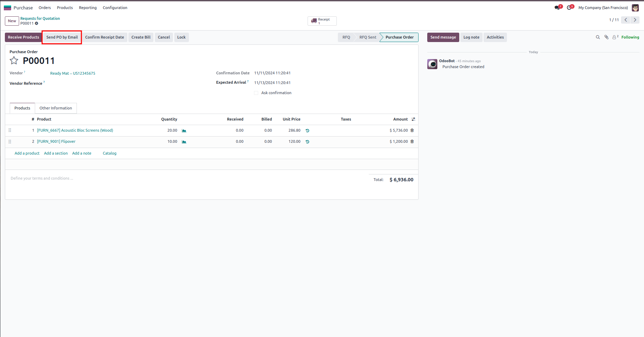Image resolution: width=644 pixels, height=337 pixels.
Task: Open forecast chart icon for Flipover row
Action: click(184, 142)
